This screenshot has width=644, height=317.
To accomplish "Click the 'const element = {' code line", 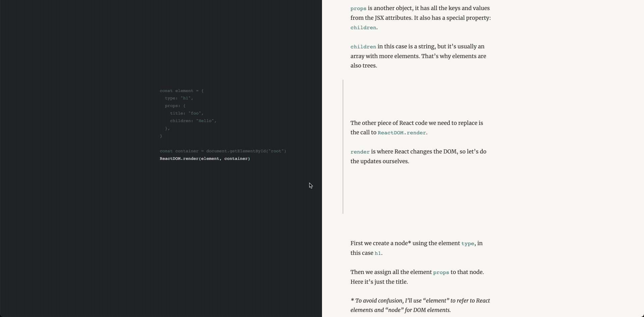I will [181, 91].
